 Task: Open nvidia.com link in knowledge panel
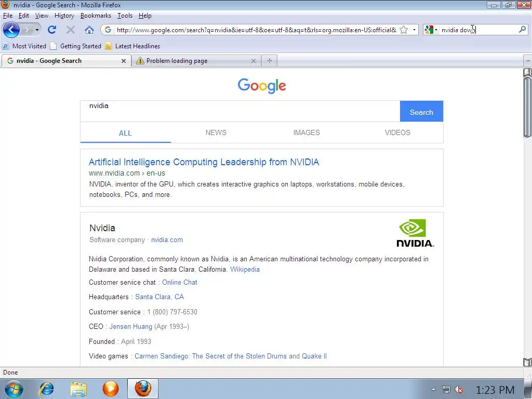coord(167,240)
